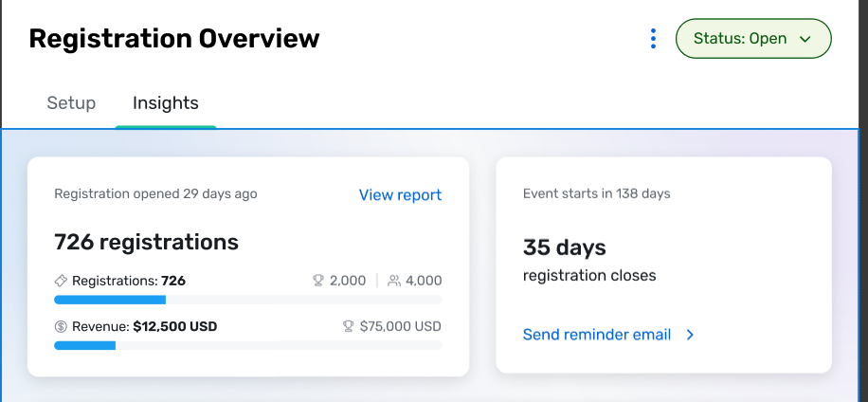
Task: Click the dollar coin icon beside Revenue
Action: [61, 327]
